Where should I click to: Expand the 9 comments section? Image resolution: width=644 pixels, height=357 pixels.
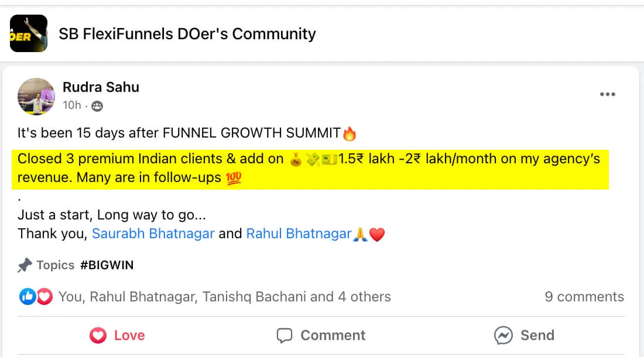pos(584,297)
